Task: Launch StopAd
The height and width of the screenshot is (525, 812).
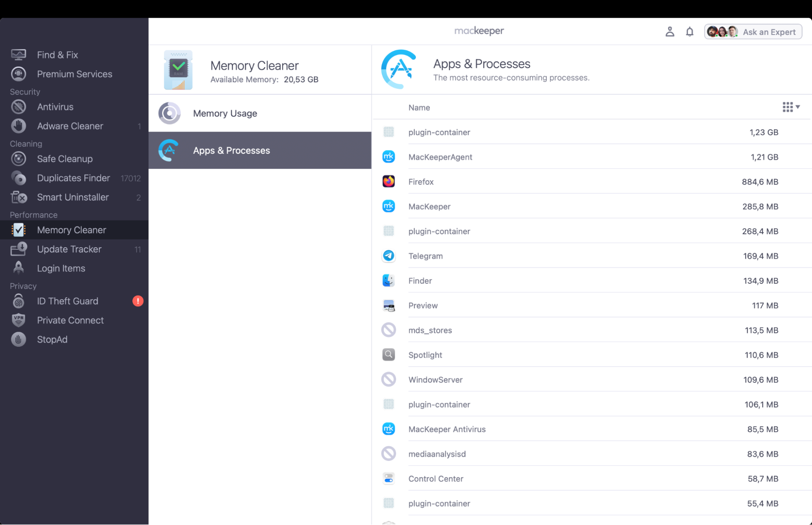Action: pos(52,339)
